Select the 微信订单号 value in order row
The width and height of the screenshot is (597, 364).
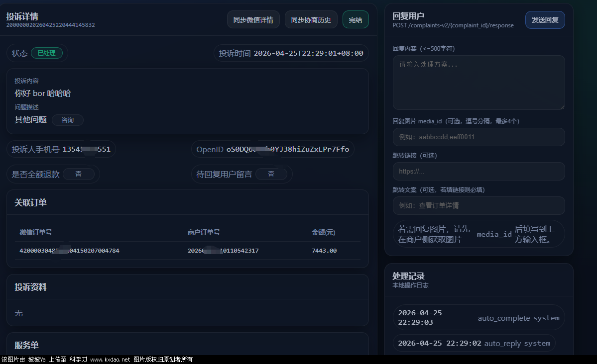point(69,251)
